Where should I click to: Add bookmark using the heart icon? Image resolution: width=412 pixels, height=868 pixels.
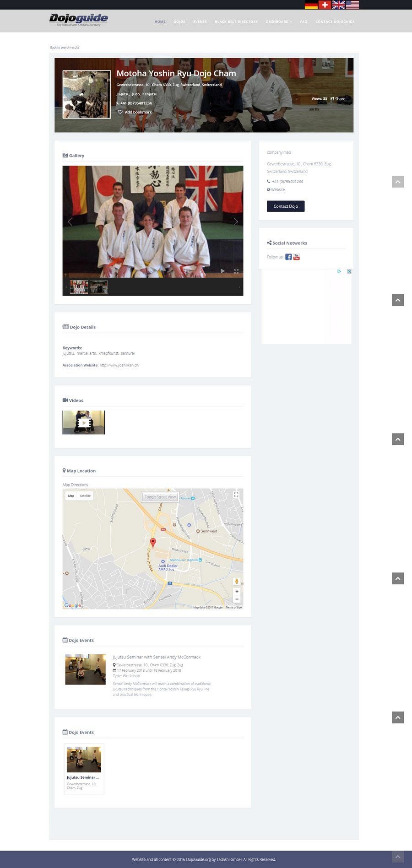(x=120, y=112)
